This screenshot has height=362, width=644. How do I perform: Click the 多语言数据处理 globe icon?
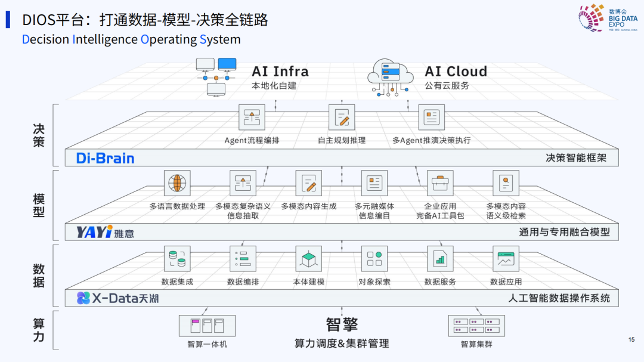pyautogui.click(x=177, y=183)
